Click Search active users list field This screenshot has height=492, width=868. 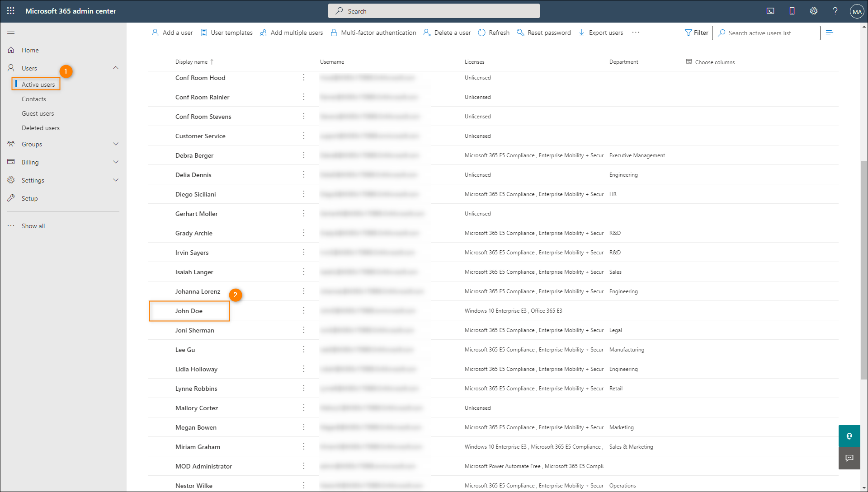[766, 33]
